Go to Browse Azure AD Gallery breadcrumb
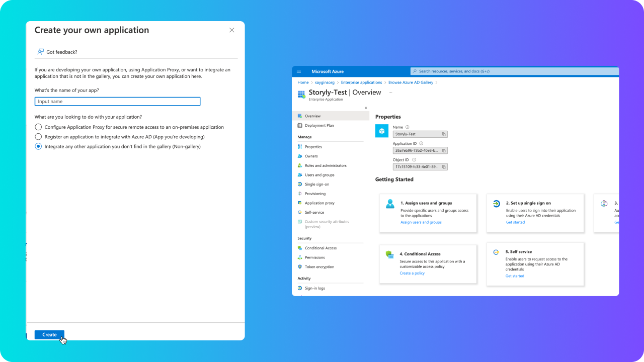The image size is (644, 362). tap(411, 82)
